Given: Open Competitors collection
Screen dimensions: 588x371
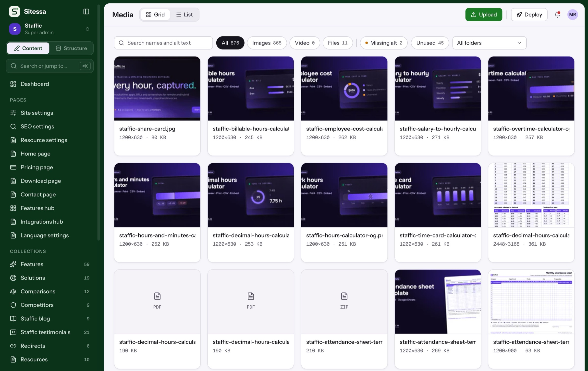Looking at the screenshot, I should point(49,305).
